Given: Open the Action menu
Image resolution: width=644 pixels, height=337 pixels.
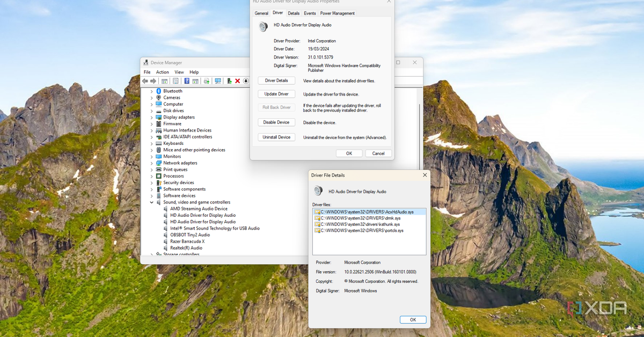Looking at the screenshot, I should pos(162,72).
